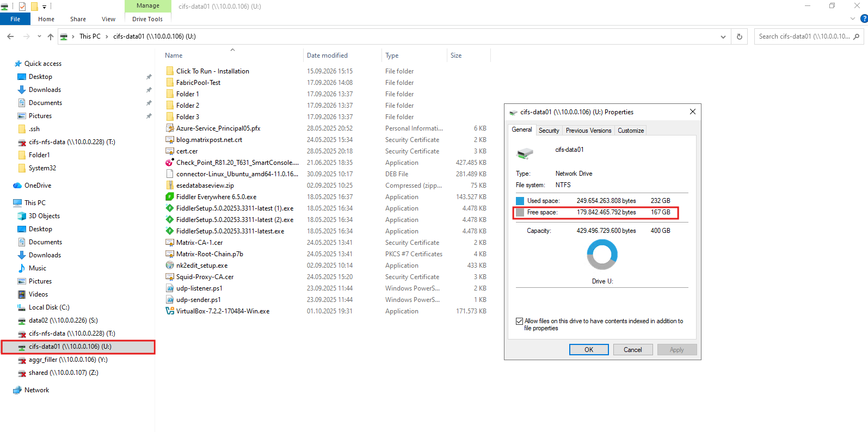868x432 pixels.
Task: Go up one folder level
Action: point(51,36)
